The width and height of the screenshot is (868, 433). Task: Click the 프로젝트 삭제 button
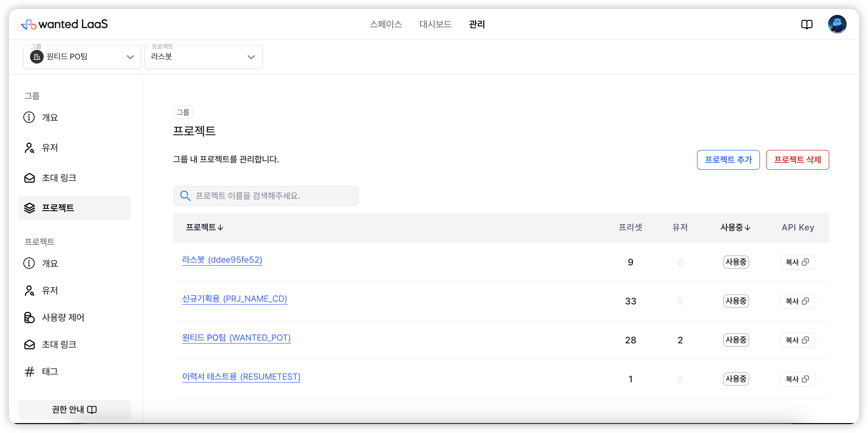[x=797, y=160]
